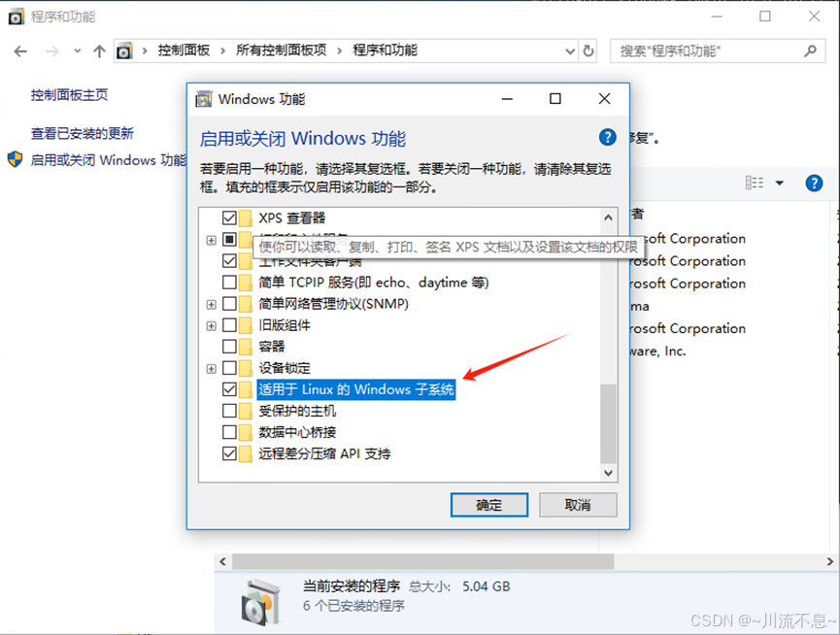
Task: Refresh the Programs and Features address bar
Action: pos(588,50)
